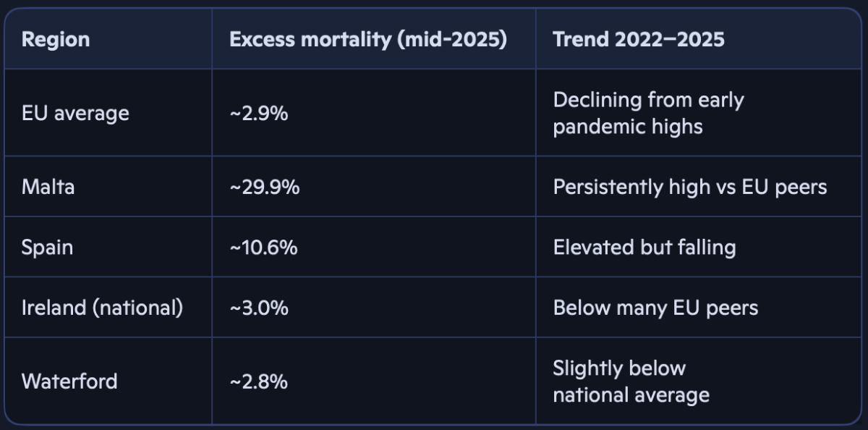
Task: Click the Region column header
Action: pos(56,39)
